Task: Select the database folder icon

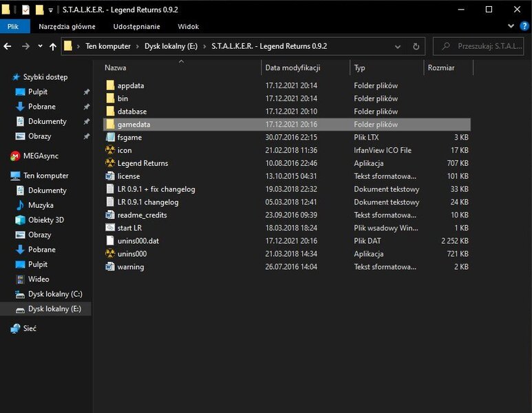Action: [x=110, y=112]
